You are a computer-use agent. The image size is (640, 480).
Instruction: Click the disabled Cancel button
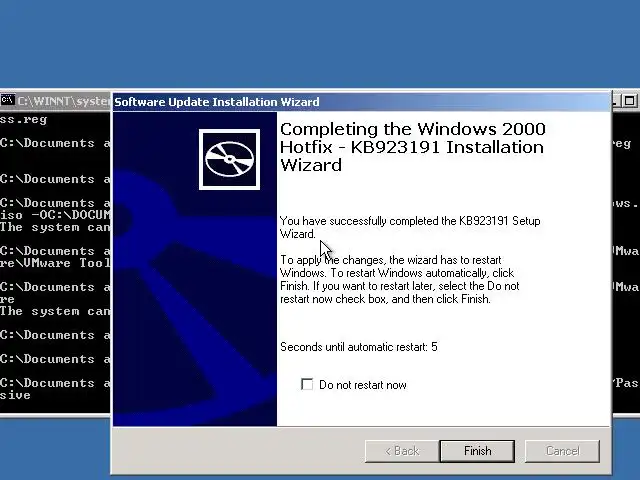pyautogui.click(x=562, y=451)
